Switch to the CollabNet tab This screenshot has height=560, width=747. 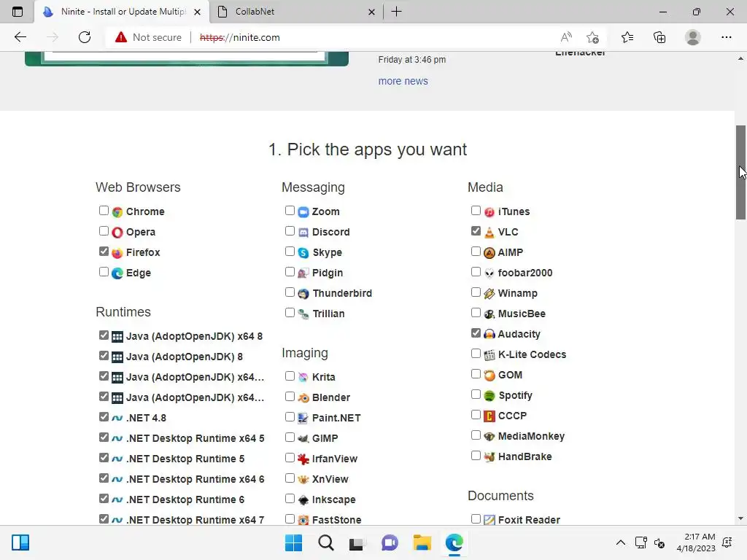click(295, 12)
